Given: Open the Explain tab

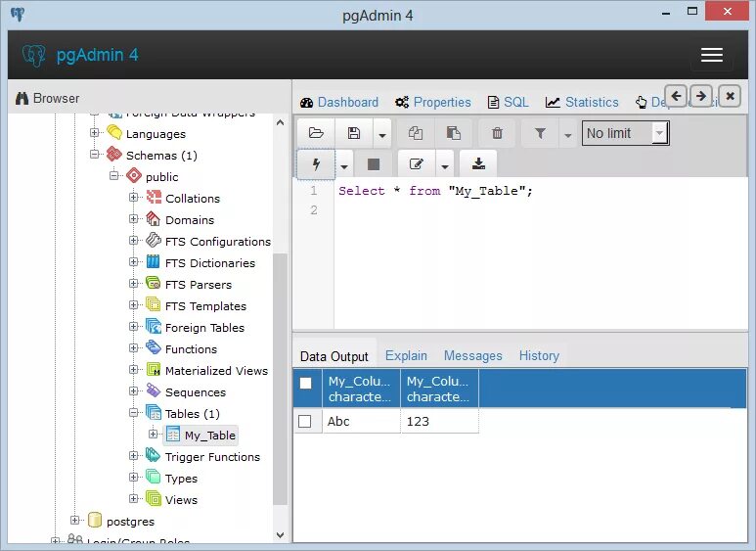Looking at the screenshot, I should pyautogui.click(x=406, y=355).
